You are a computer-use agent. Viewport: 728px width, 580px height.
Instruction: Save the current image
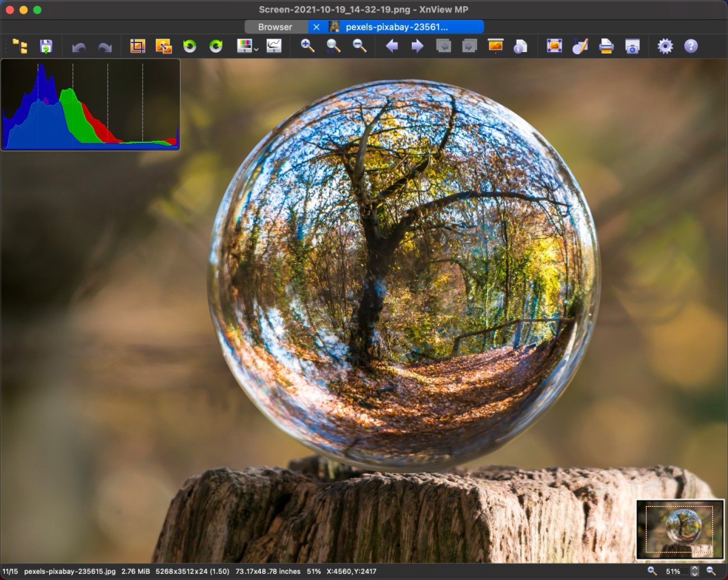tap(46, 46)
